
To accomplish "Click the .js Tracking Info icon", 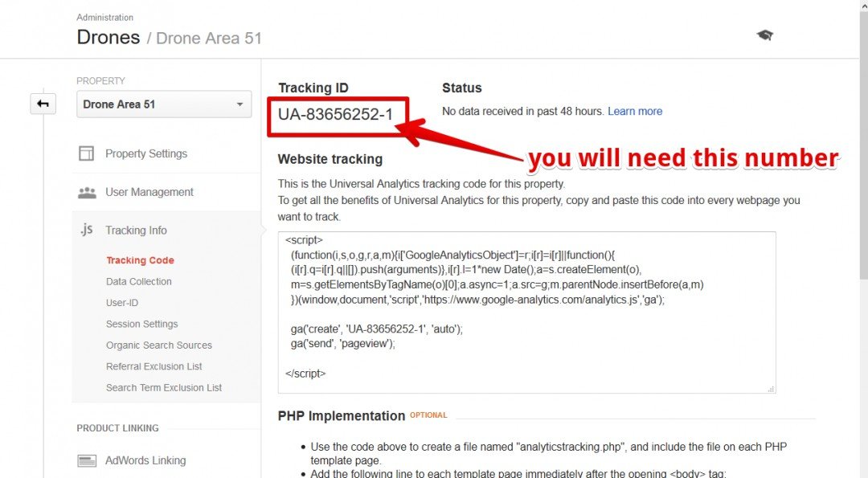I will (86, 229).
